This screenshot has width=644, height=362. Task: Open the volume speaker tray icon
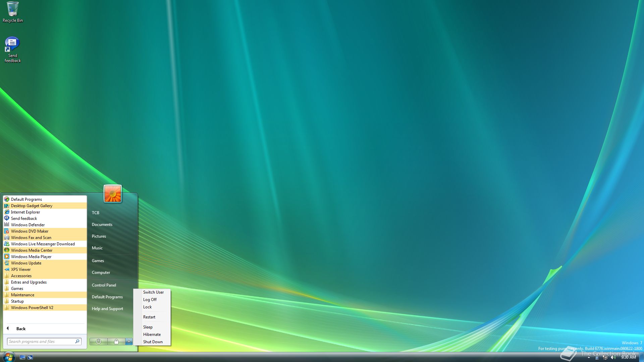613,357
